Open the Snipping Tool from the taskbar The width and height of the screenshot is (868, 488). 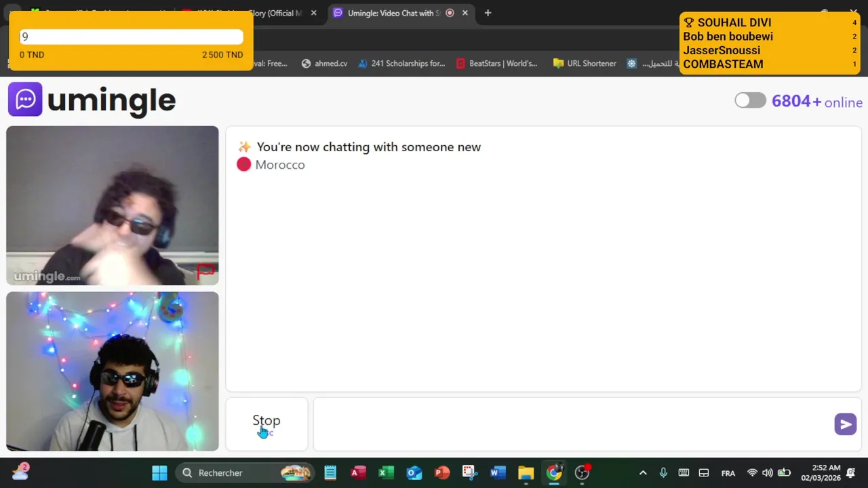point(470,473)
